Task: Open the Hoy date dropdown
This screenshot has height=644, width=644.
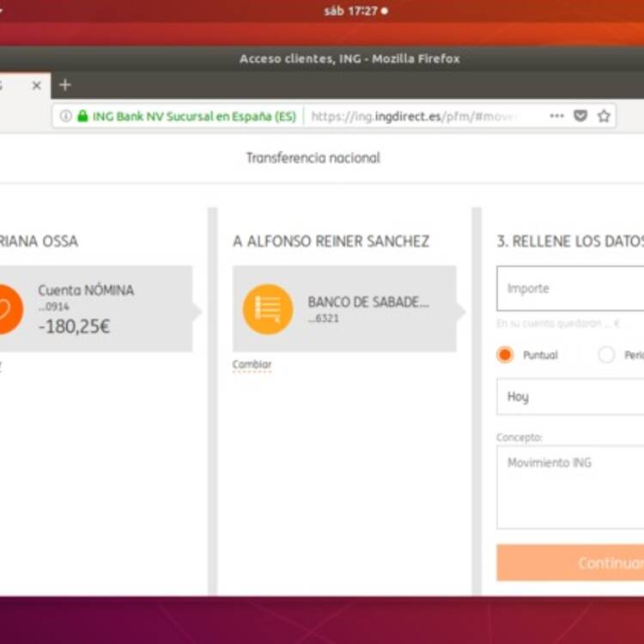Action: (570, 397)
